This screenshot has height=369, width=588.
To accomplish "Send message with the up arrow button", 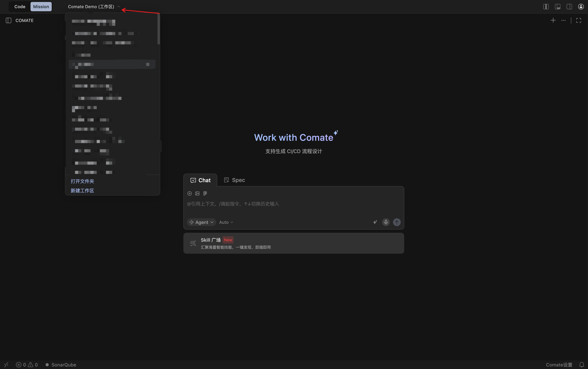I will pos(397,222).
